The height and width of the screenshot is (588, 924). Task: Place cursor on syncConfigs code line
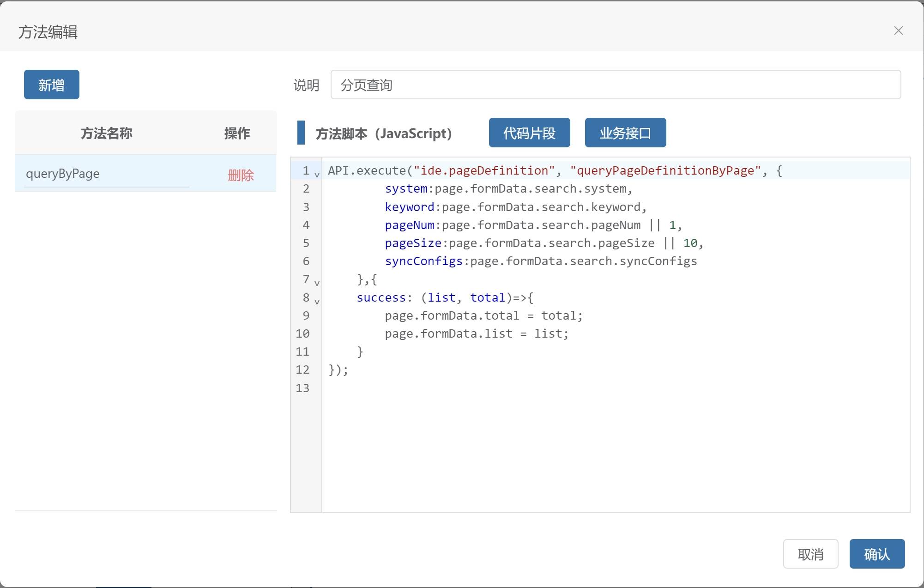(540, 261)
